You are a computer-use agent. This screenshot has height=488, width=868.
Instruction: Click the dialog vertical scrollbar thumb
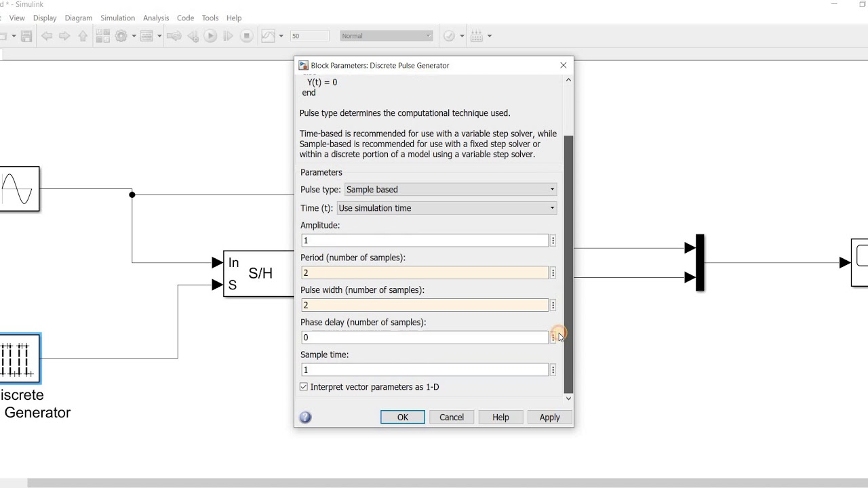coord(569,264)
